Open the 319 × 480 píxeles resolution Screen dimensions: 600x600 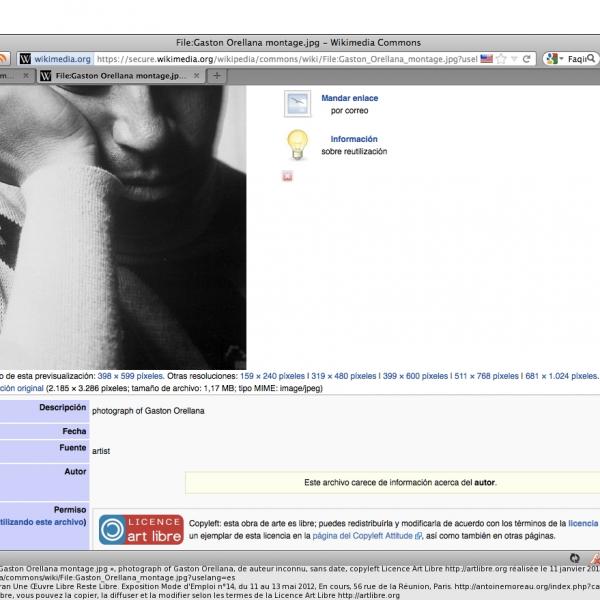[x=344, y=376]
